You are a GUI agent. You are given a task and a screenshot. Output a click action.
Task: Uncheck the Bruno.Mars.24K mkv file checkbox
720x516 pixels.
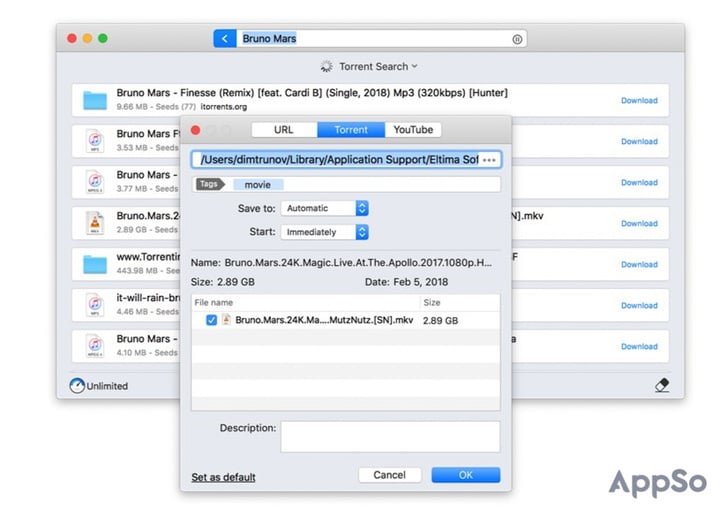coord(211,320)
